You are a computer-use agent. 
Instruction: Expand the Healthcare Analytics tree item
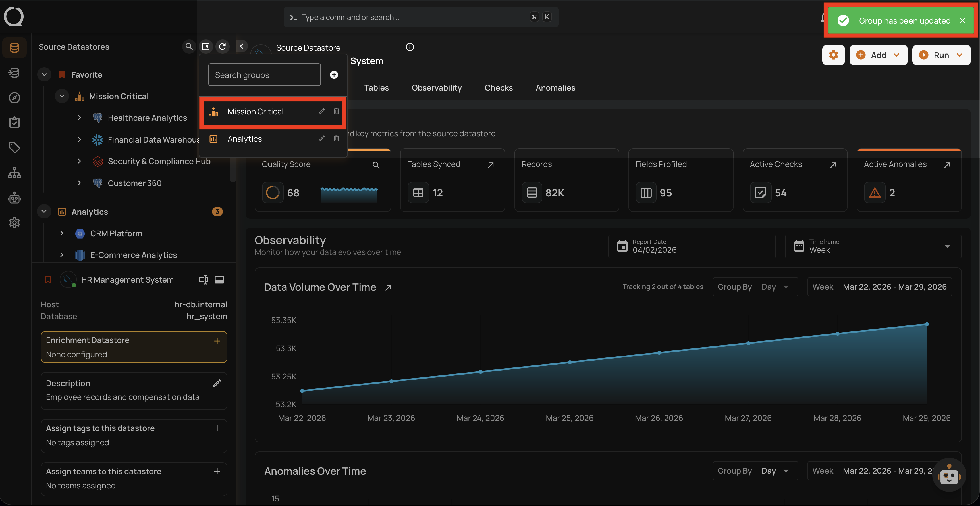pyautogui.click(x=79, y=118)
